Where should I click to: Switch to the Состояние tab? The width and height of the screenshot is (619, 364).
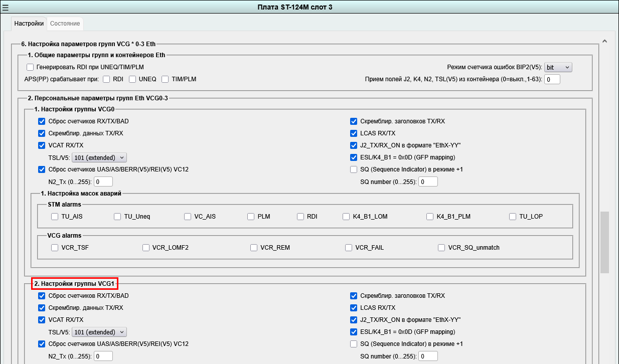65,24
